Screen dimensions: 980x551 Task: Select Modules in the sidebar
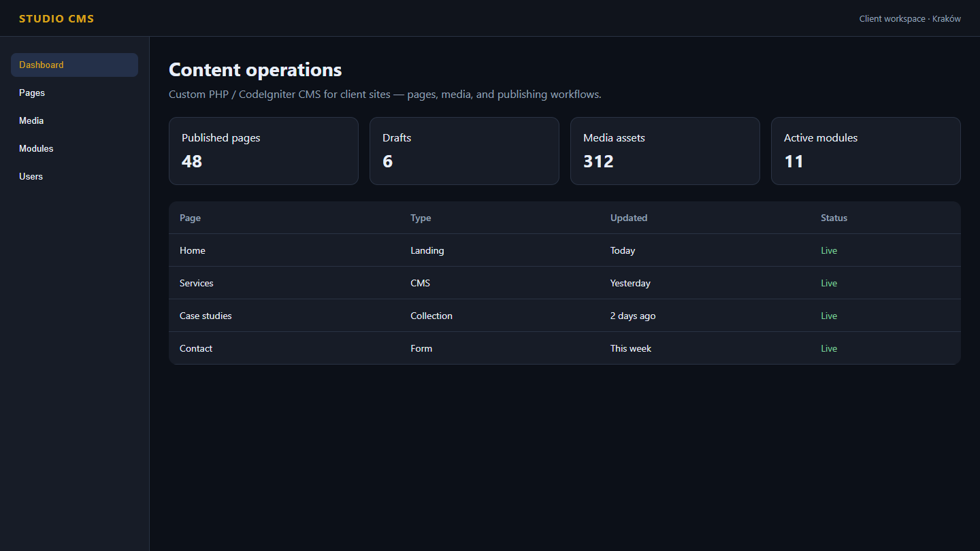(74, 149)
